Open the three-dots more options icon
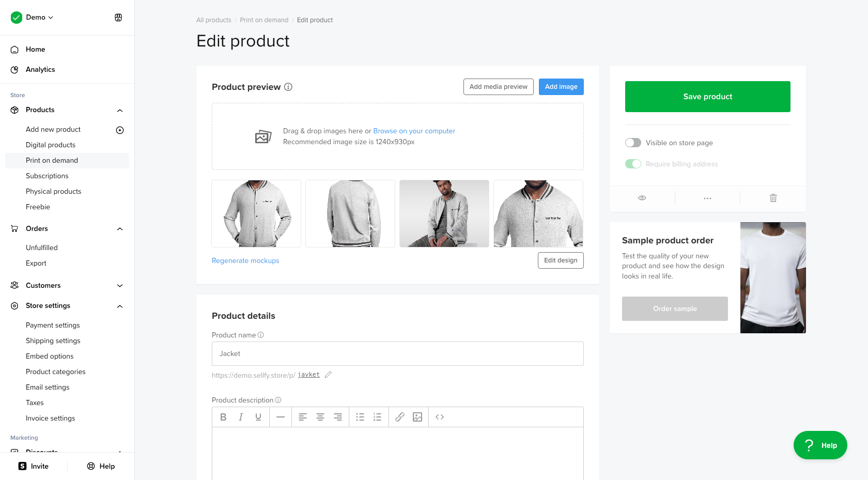Image resolution: width=868 pixels, height=480 pixels. (707, 198)
